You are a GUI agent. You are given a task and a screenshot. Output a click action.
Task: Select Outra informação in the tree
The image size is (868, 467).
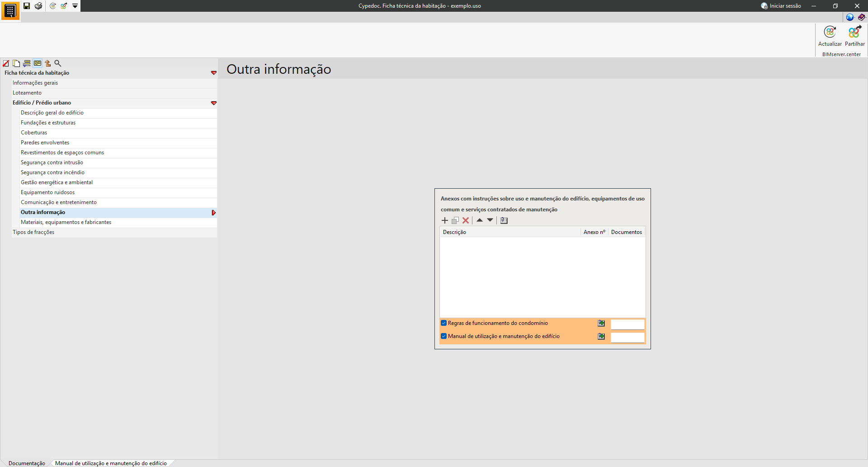click(x=118, y=212)
